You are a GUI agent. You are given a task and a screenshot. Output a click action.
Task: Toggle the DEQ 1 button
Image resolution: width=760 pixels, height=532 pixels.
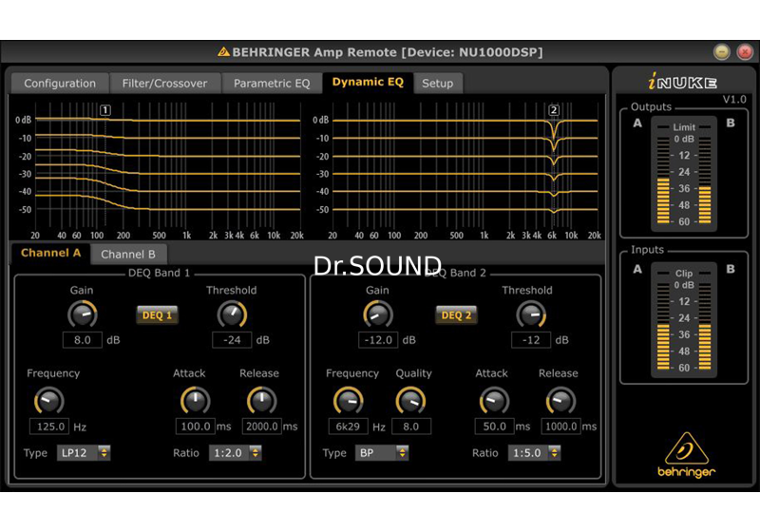coord(157,315)
